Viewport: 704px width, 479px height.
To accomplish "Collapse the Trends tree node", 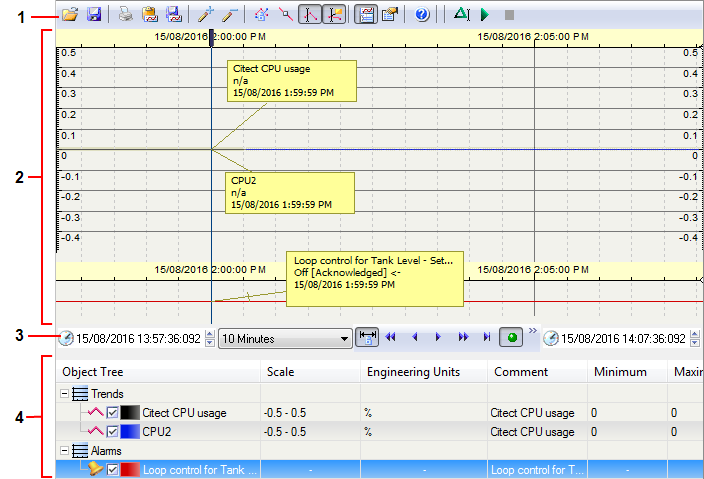I will (66, 393).
